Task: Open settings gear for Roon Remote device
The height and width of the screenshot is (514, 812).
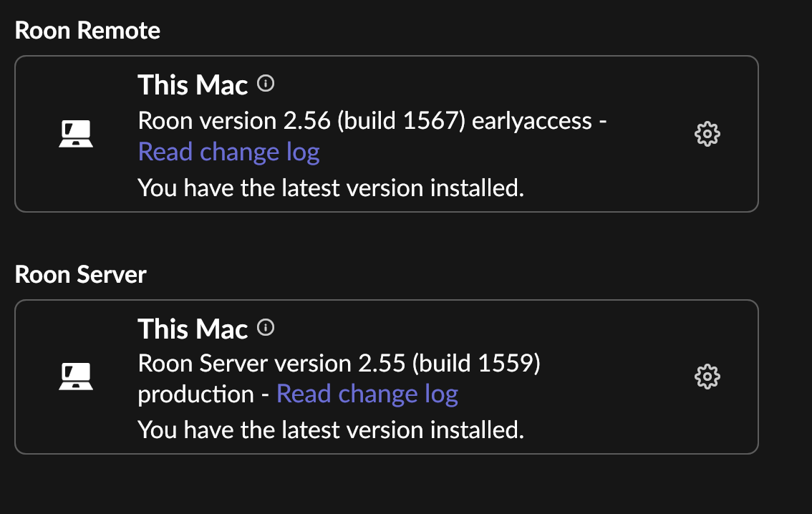Action: tap(707, 134)
